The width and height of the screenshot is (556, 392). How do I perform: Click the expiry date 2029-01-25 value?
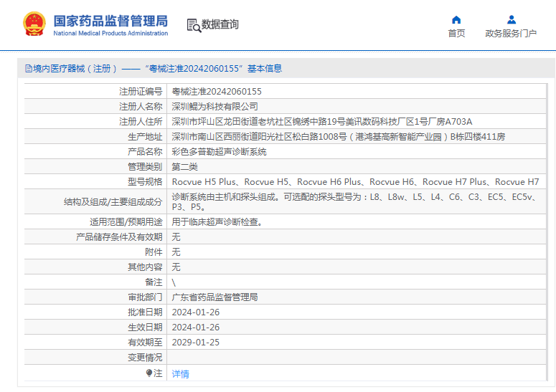tap(196, 343)
